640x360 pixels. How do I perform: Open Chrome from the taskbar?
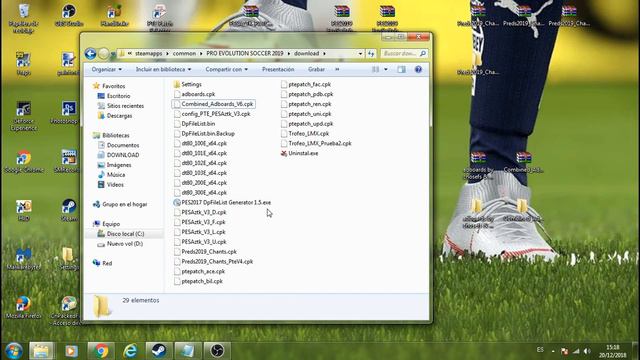point(100,351)
